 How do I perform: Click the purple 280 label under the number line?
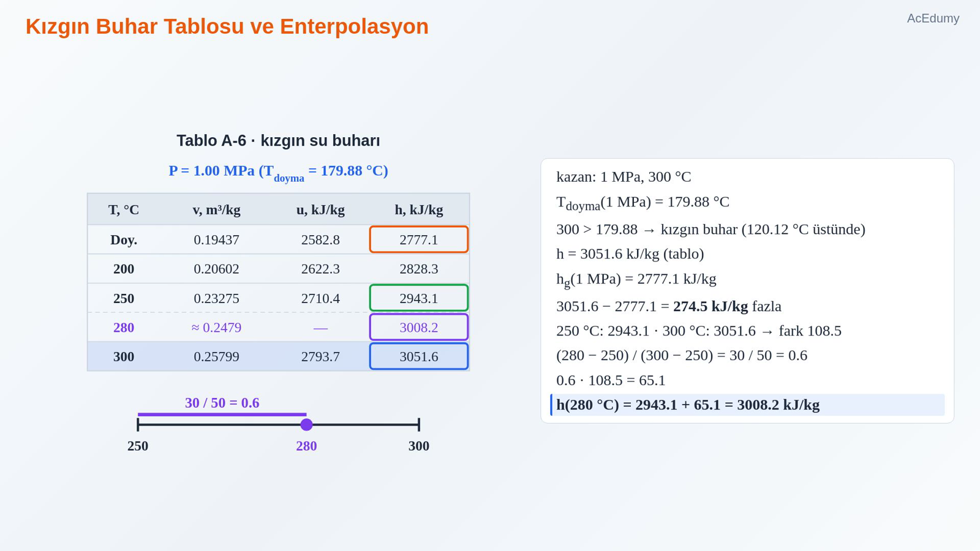(306, 446)
